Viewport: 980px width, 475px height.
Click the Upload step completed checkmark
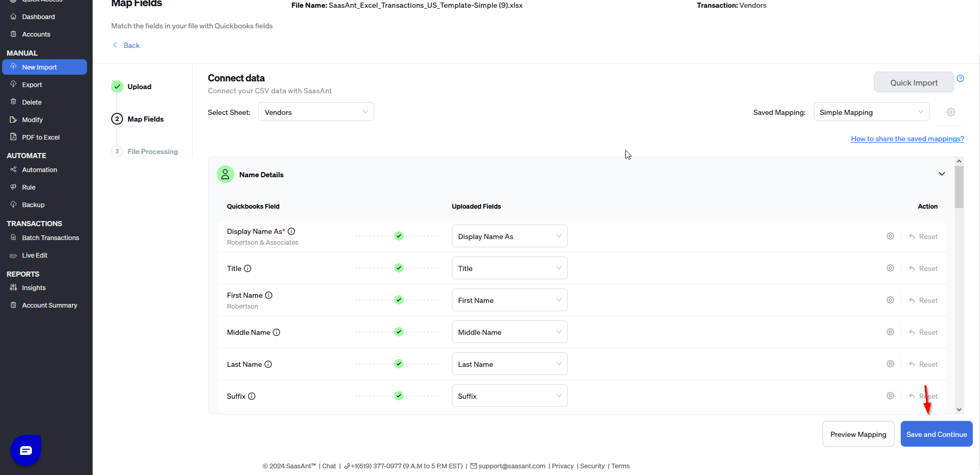[x=117, y=87]
